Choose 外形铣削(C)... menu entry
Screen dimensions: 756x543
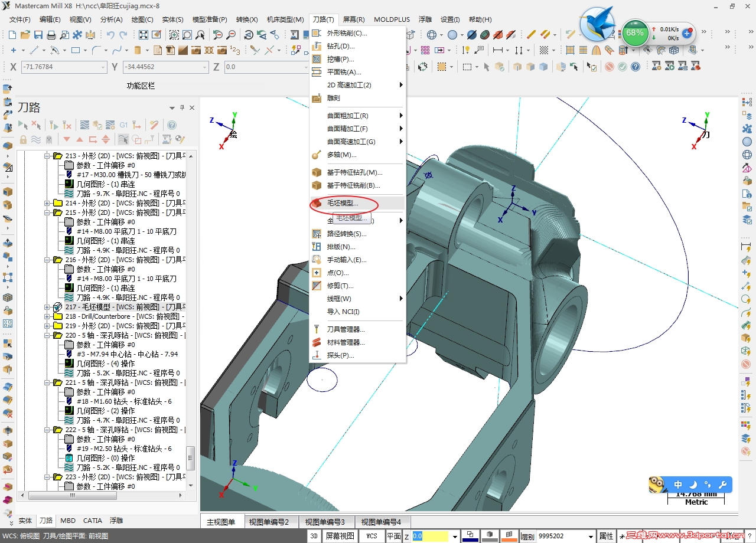(x=357, y=33)
